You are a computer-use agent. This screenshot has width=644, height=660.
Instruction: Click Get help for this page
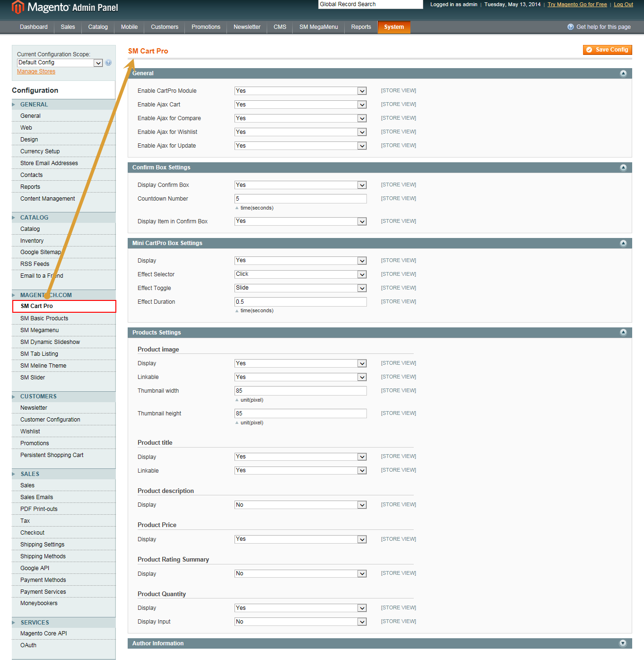603,27
